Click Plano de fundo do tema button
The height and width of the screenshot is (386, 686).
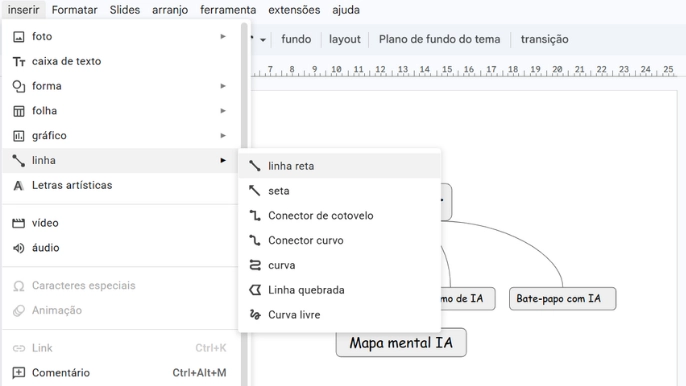coord(439,39)
